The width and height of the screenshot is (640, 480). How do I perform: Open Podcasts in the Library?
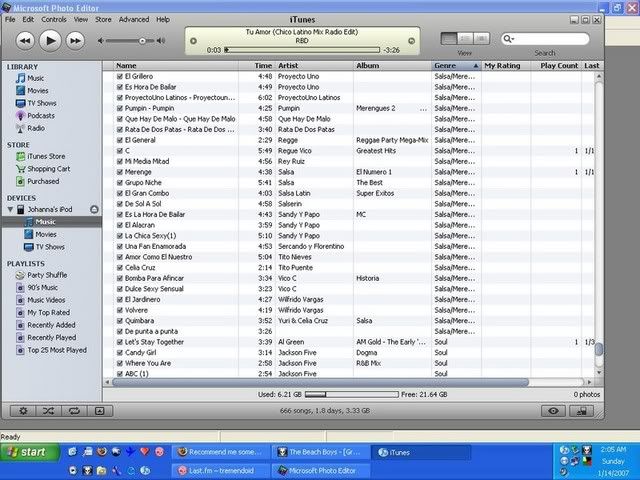(42, 115)
